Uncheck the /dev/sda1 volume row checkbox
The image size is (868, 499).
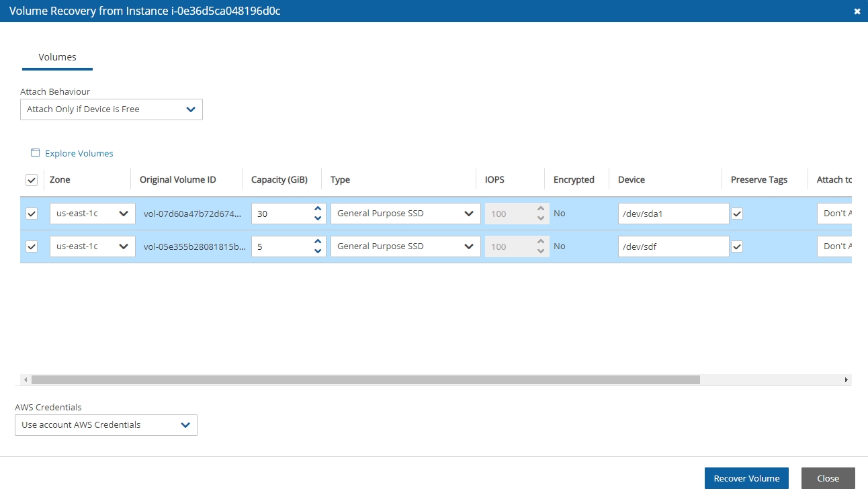tap(31, 214)
